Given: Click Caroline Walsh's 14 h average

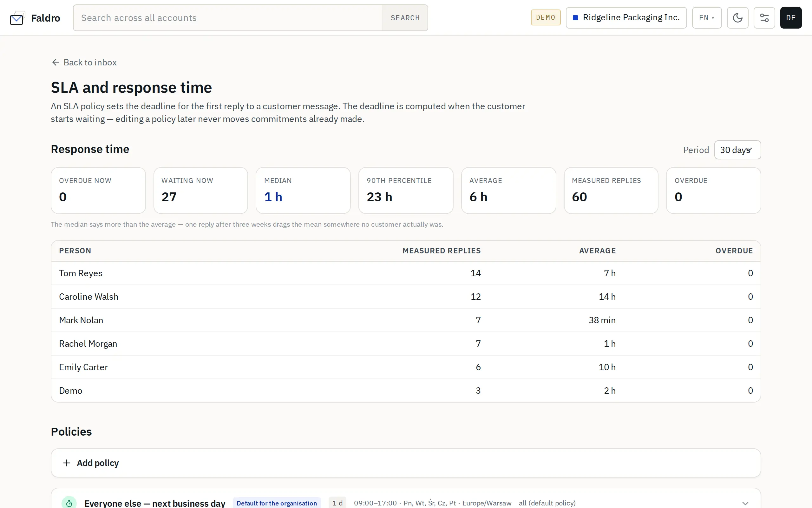Looking at the screenshot, I should pyautogui.click(x=607, y=297).
